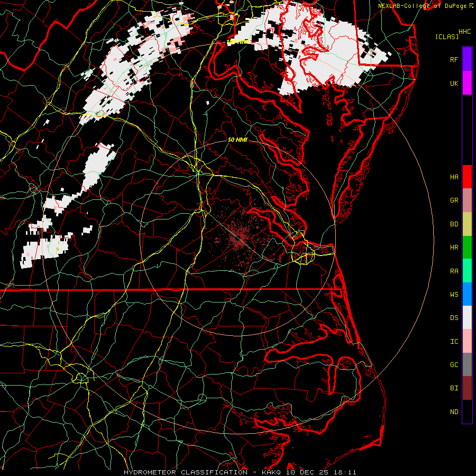Click the '[CLAS]' units label

447,37
